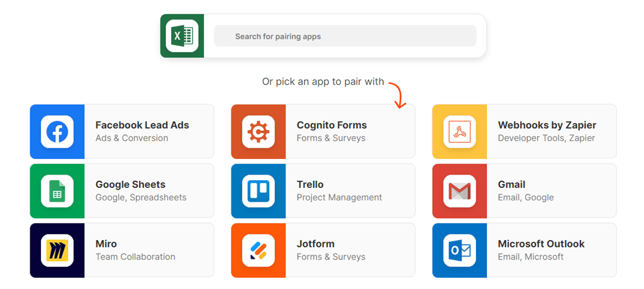The width and height of the screenshot is (644, 289).
Task: Select the Miro Team Collaboration label
Action: (x=135, y=257)
